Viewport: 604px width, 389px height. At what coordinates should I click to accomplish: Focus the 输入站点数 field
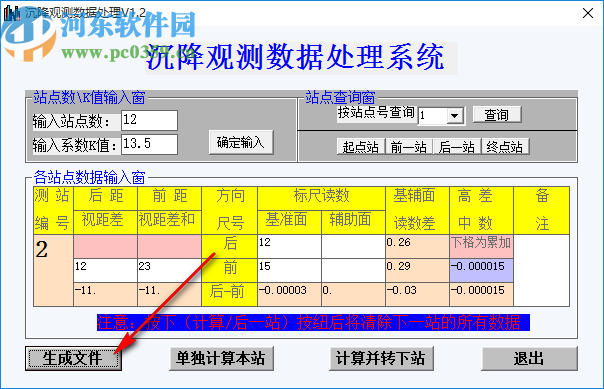coord(149,120)
